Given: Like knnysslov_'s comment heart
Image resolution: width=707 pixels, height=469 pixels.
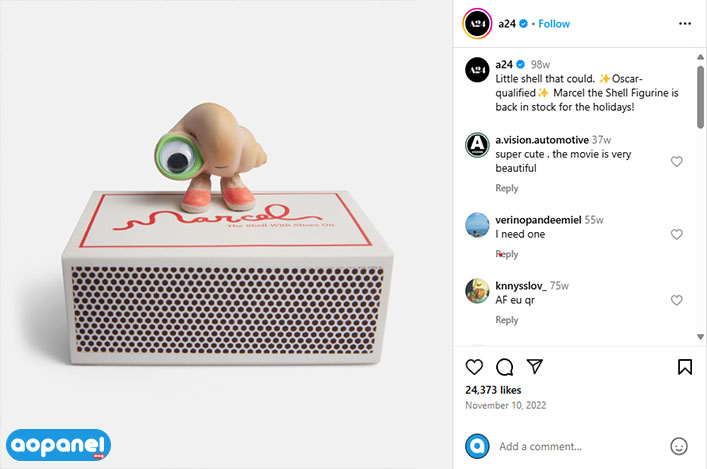Looking at the screenshot, I should coord(676,300).
